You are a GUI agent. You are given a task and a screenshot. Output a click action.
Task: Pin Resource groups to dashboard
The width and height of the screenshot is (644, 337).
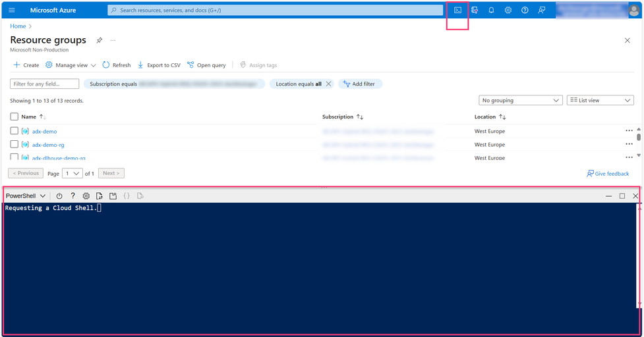click(x=99, y=40)
